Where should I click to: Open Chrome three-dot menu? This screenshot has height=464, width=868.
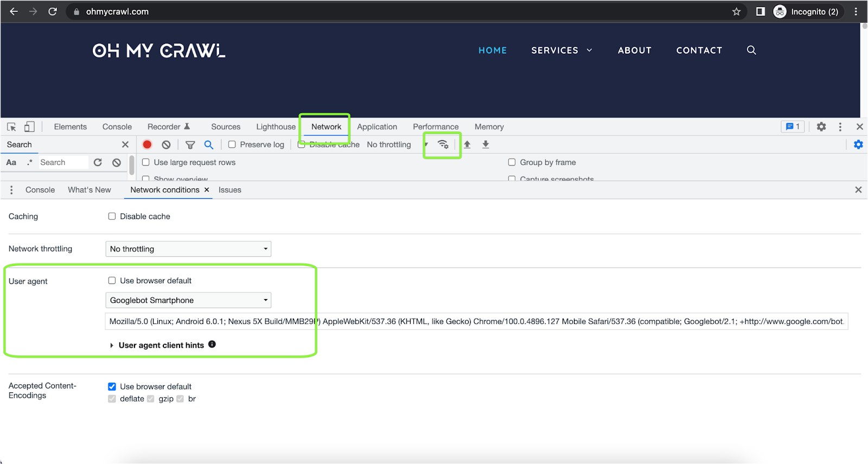(856, 11)
